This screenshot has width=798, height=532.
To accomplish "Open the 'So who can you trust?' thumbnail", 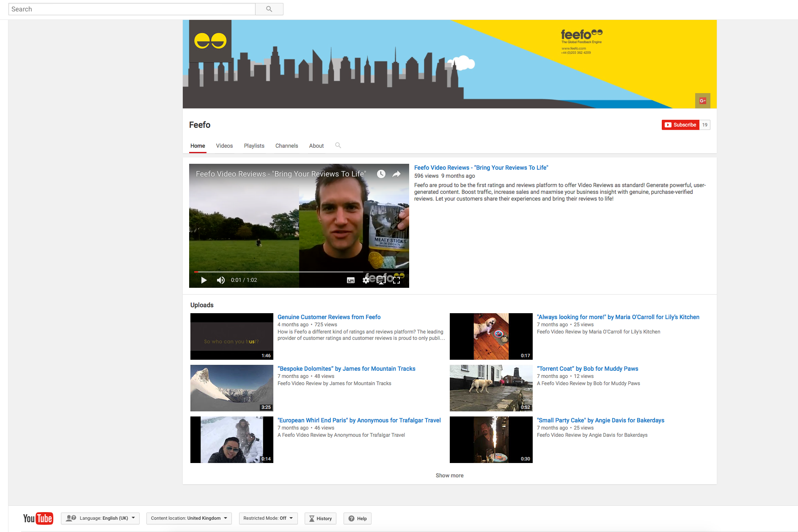I will tap(232, 336).
